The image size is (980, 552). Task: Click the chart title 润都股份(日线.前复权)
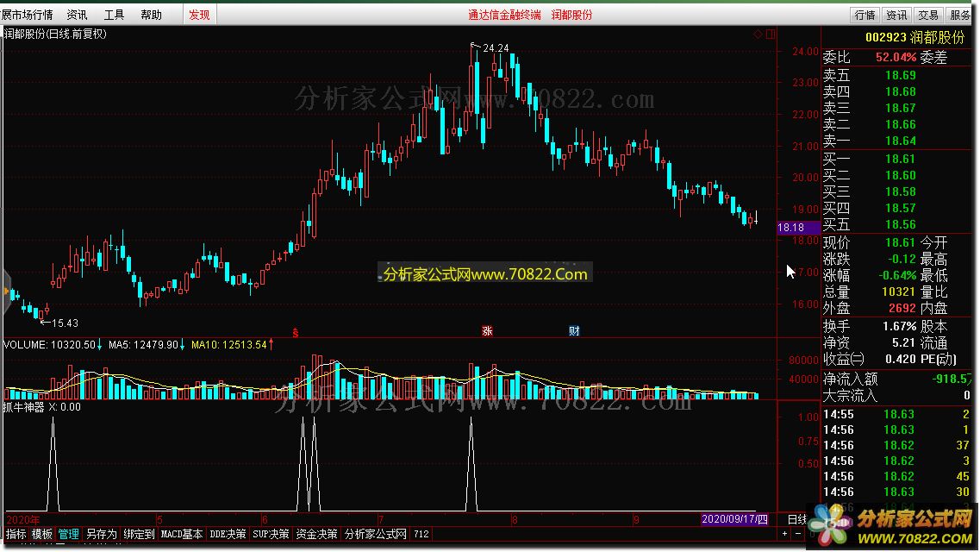coord(55,34)
